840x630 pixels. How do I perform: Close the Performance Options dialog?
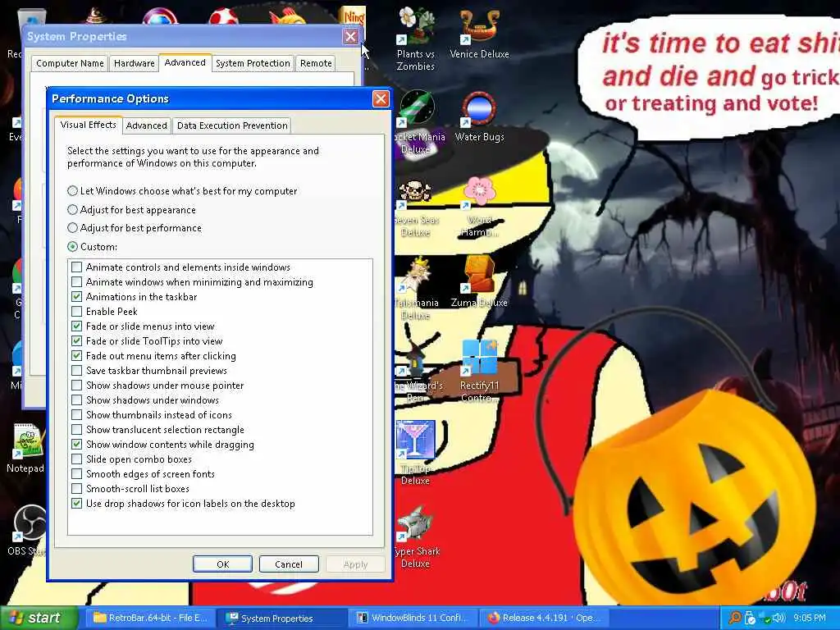pos(381,98)
